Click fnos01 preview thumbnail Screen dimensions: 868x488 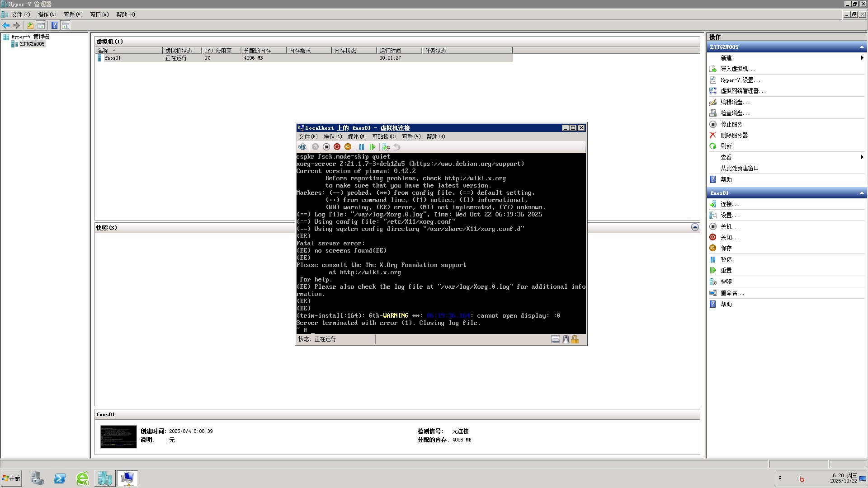coord(118,436)
